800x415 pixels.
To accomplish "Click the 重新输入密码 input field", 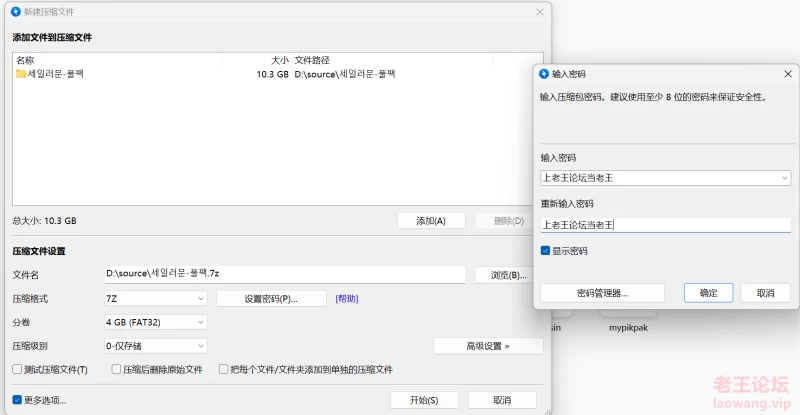I will point(665,225).
